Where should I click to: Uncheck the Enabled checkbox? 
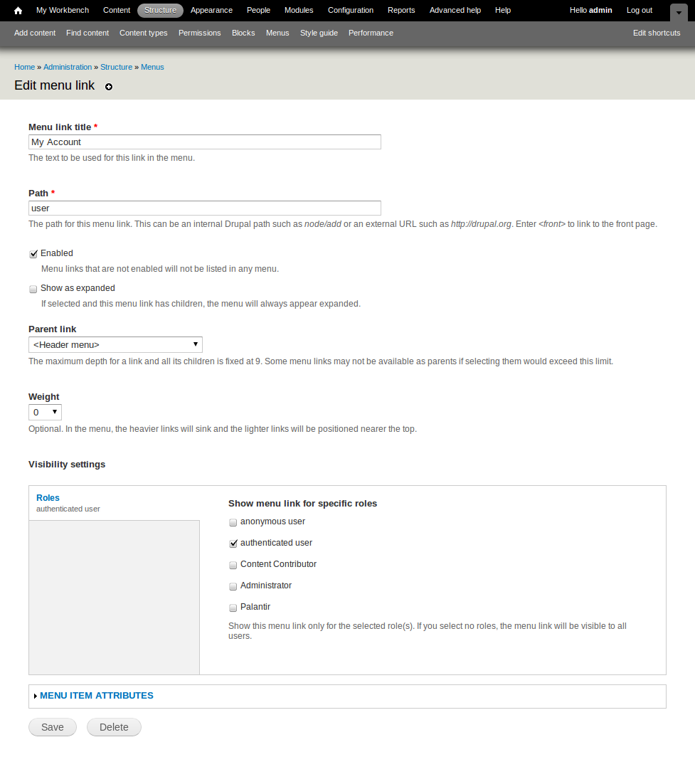coord(33,254)
